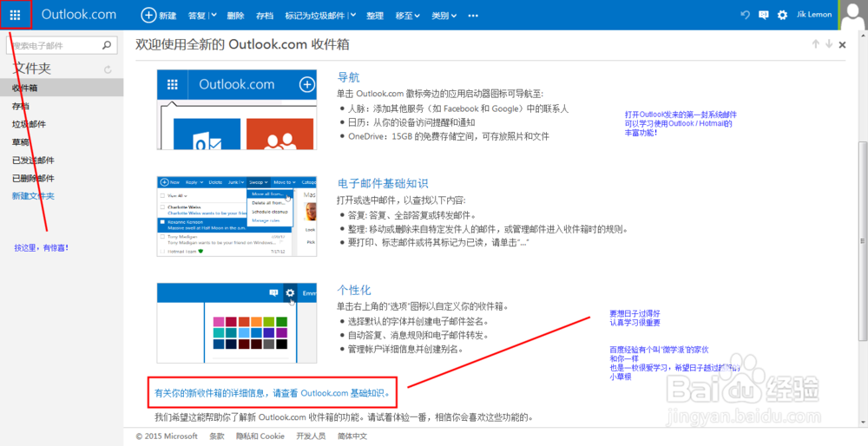
Task: Click 条款 in the footer
Action: click(x=217, y=436)
